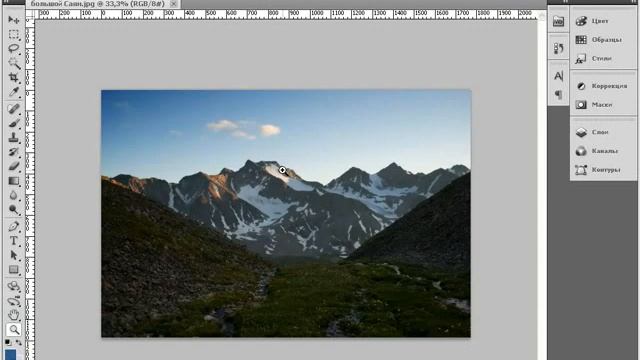Reset default foreground and background colors
The image size is (640, 360).
[x=8, y=342]
